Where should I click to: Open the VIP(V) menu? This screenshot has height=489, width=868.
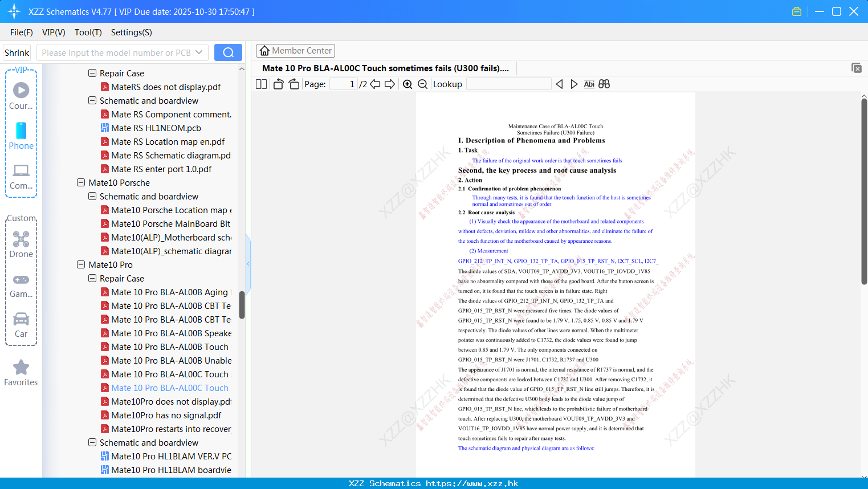click(54, 32)
